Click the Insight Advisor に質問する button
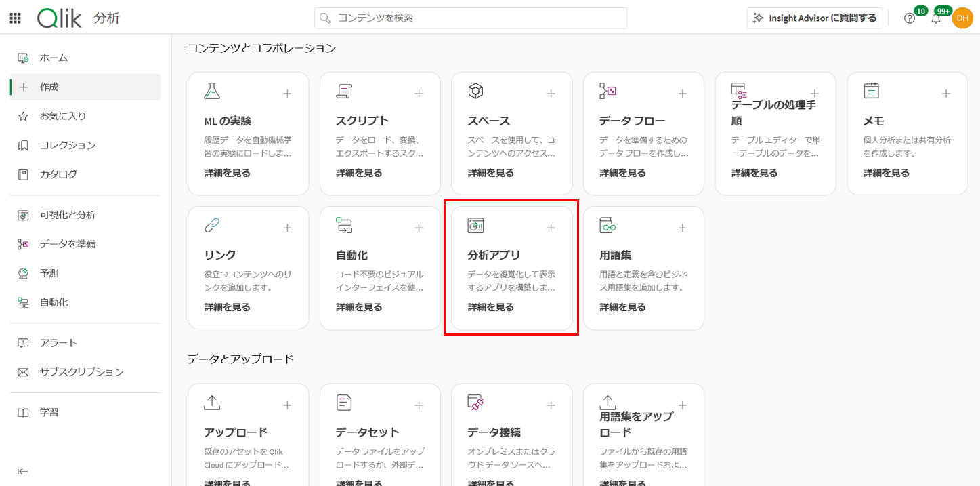The height and width of the screenshot is (486, 980). pyautogui.click(x=812, y=18)
